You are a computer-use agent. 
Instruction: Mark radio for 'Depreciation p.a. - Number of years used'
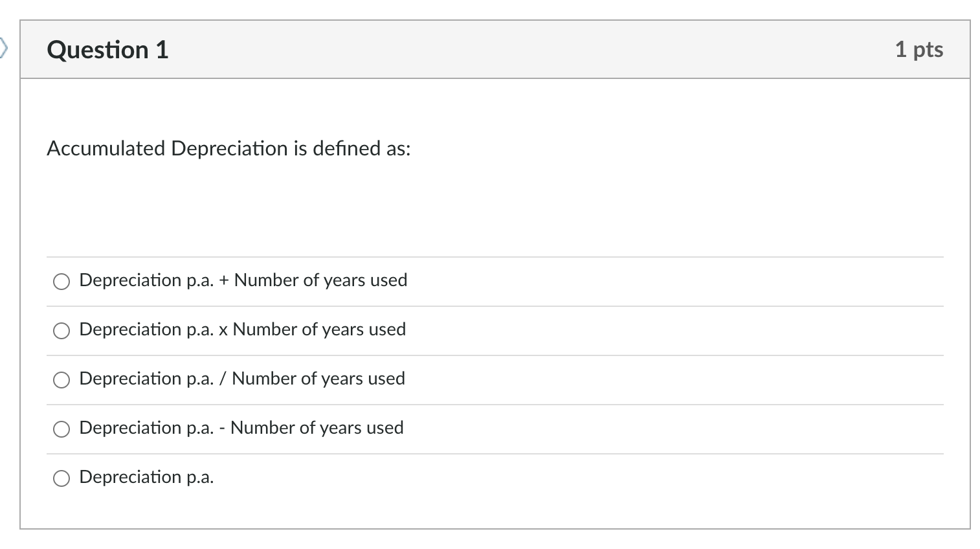[x=61, y=429]
